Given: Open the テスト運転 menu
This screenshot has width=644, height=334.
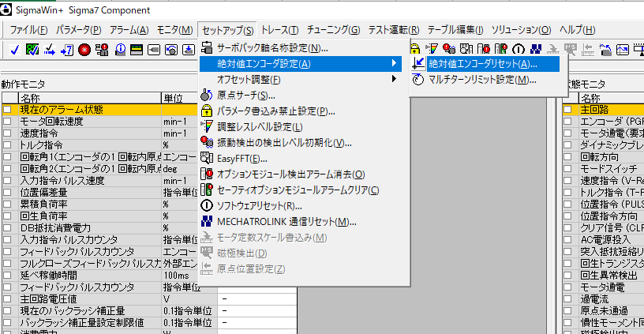Looking at the screenshot, I should point(394,30).
